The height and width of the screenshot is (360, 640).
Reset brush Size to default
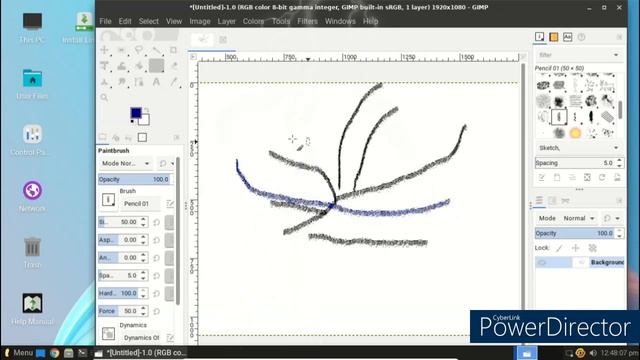[x=156, y=222]
